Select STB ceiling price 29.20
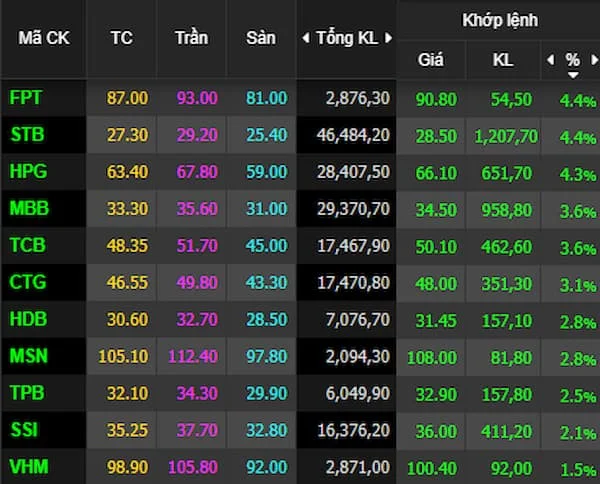The image size is (600, 484). [x=197, y=135]
